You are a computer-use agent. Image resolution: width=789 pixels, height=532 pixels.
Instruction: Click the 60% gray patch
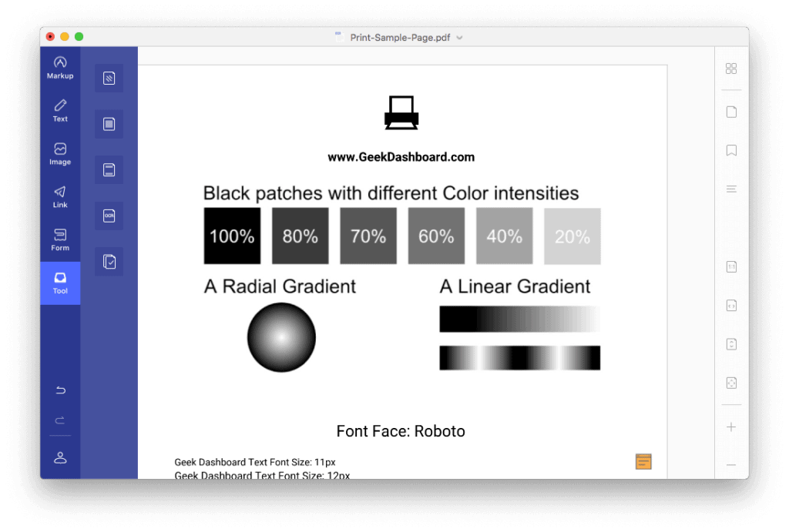click(436, 236)
